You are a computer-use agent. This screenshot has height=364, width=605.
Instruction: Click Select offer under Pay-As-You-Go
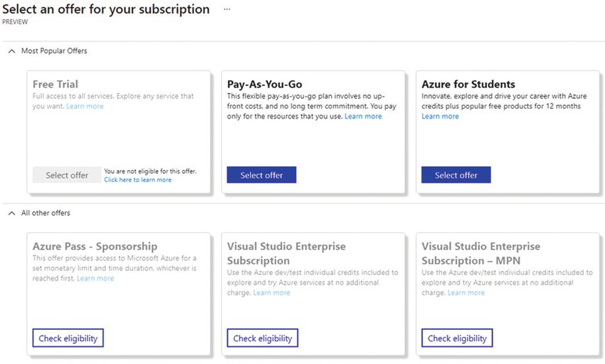tap(262, 175)
